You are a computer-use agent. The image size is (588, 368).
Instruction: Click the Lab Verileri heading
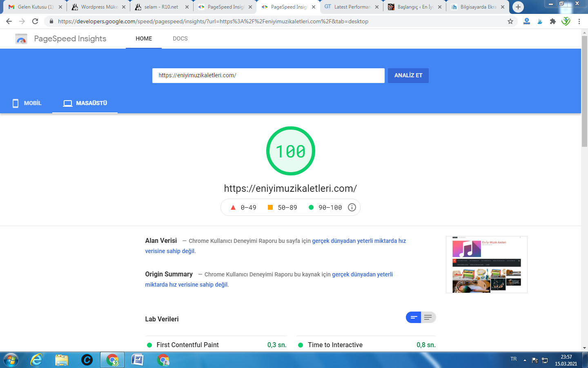[x=162, y=319]
